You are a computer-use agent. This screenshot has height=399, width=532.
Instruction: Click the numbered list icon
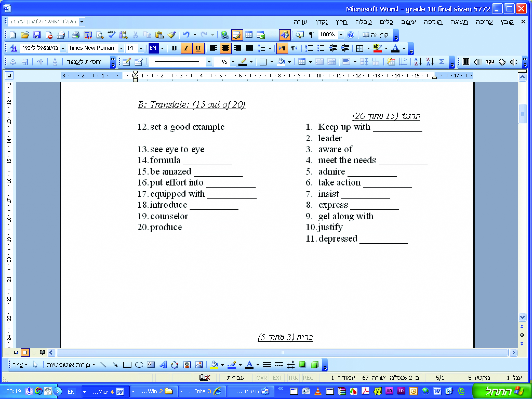click(309, 48)
